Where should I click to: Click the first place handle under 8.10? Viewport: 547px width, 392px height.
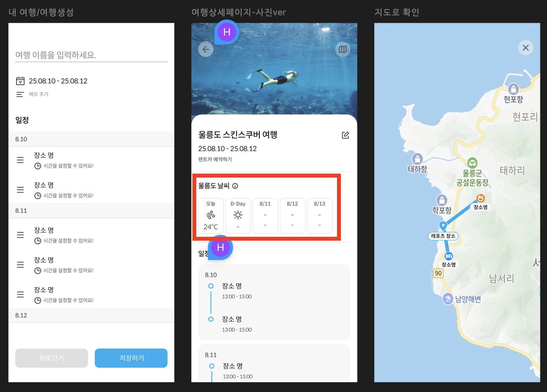pos(20,160)
